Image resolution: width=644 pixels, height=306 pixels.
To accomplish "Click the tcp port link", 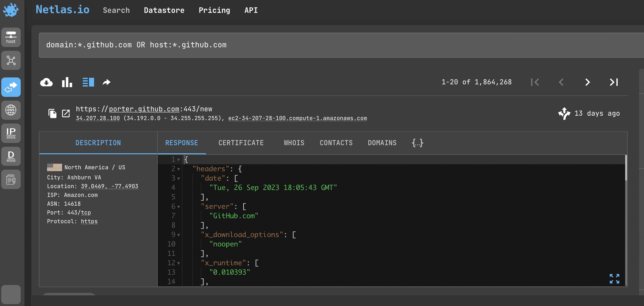I will tap(86, 213).
